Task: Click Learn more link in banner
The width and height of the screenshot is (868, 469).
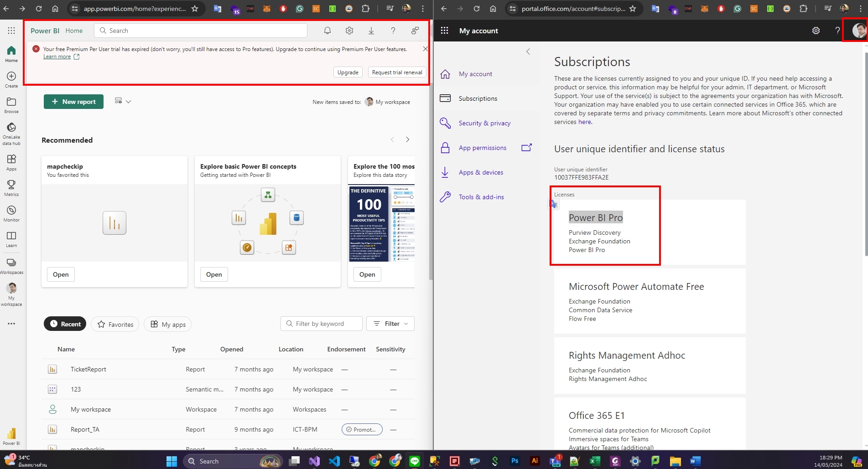Action: [x=57, y=57]
